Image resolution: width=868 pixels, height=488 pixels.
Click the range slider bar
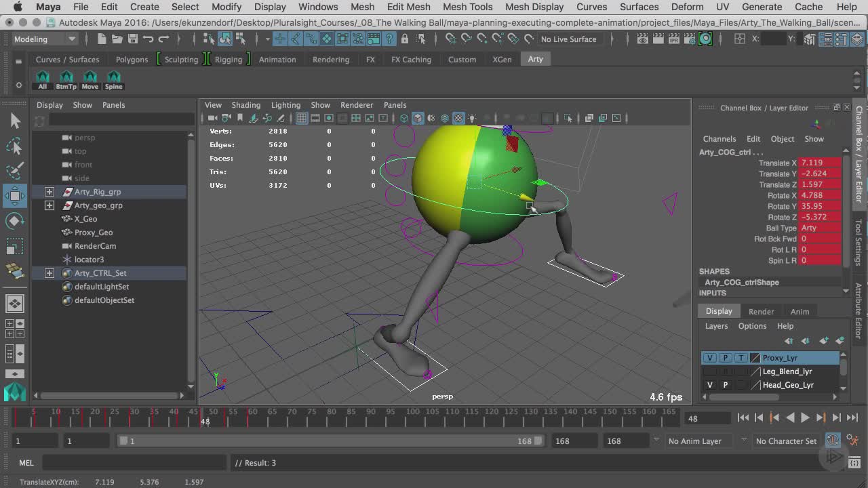point(331,441)
